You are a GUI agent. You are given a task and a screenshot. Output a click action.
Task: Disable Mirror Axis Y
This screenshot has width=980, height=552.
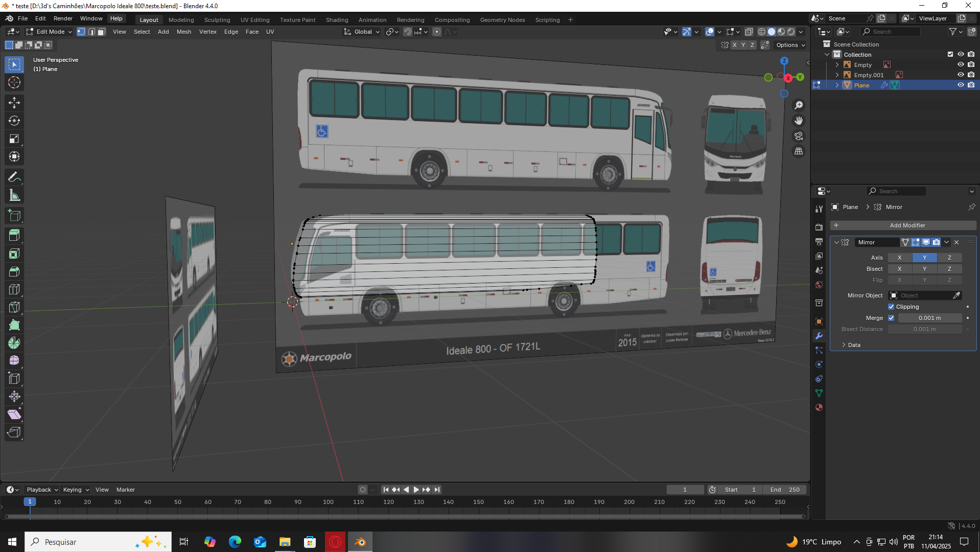(x=925, y=258)
